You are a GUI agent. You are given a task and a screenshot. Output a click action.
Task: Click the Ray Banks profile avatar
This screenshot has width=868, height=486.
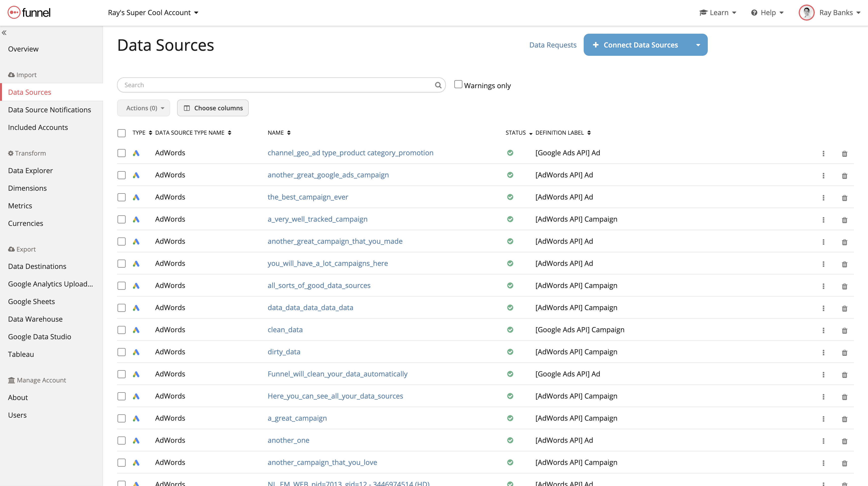807,13
